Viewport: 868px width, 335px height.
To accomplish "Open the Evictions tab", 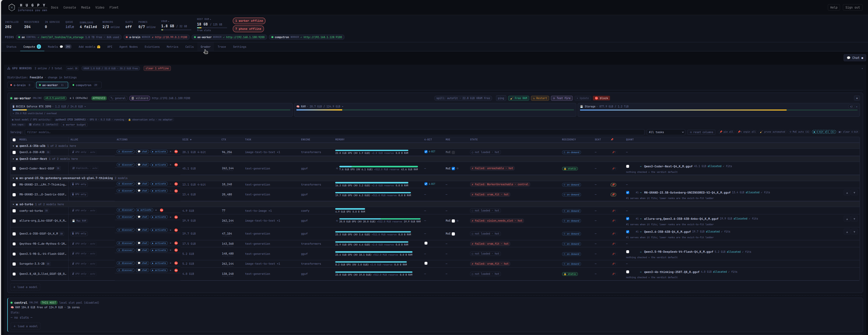I will [x=152, y=47].
